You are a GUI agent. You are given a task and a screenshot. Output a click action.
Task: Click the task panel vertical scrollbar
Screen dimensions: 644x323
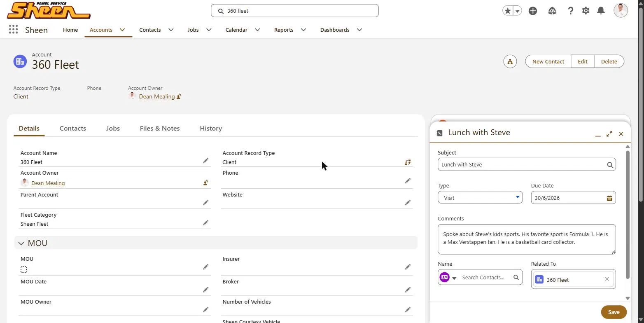[x=628, y=214]
